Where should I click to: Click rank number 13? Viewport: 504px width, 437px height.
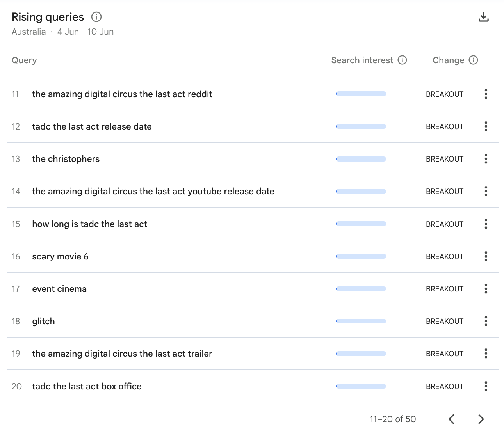click(16, 159)
